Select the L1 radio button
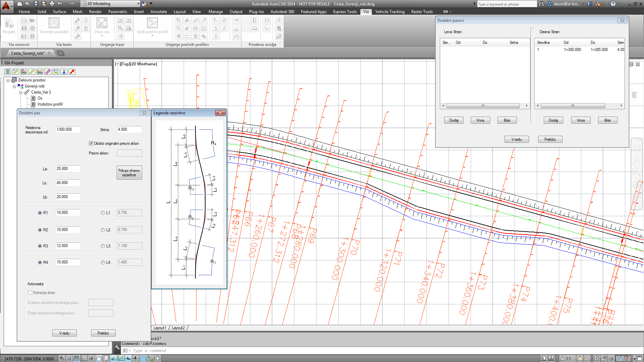This screenshot has height=362, width=644. pos(103,213)
